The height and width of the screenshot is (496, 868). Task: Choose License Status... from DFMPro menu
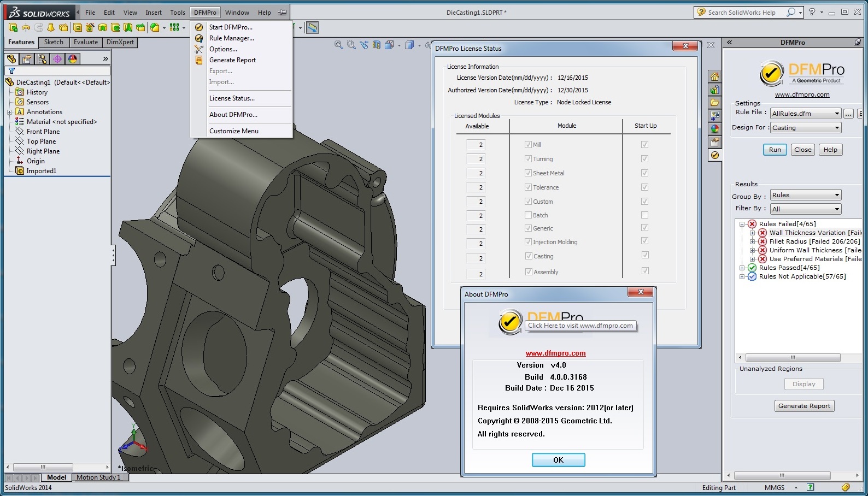(x=232, y=98)
